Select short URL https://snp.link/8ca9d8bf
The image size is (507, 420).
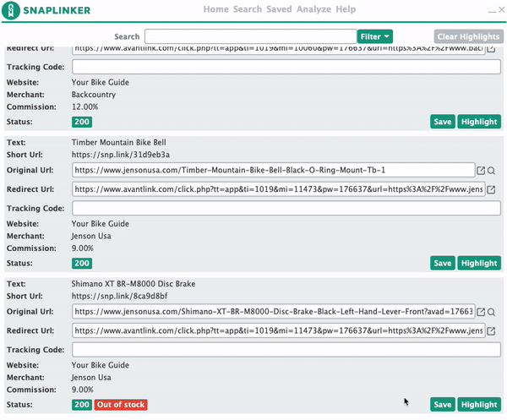(x=120, y=296)
